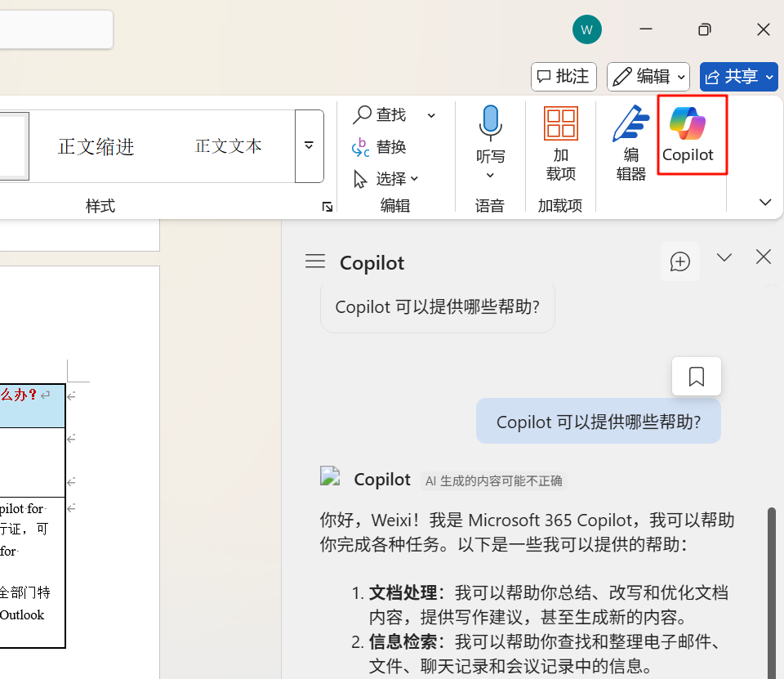The image size is (784, 679).
Task: Start new Copilot chat icon
Action: coord(680,261)
